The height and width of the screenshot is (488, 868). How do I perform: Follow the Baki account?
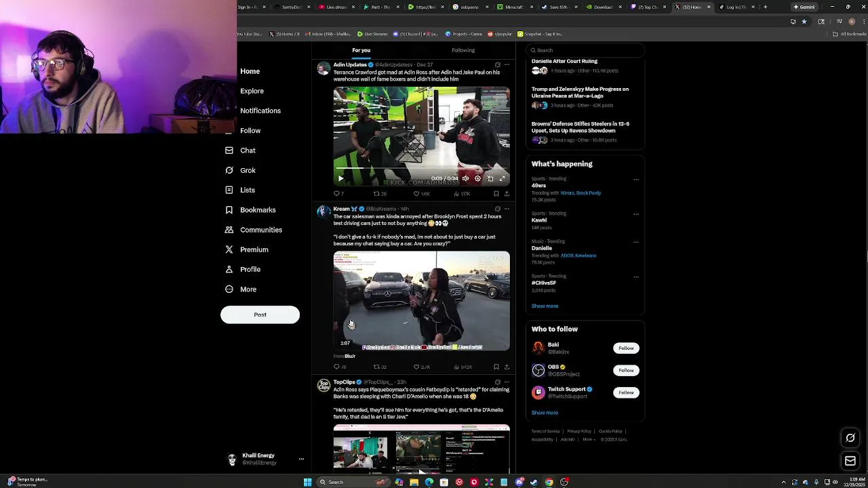(626, 348)
